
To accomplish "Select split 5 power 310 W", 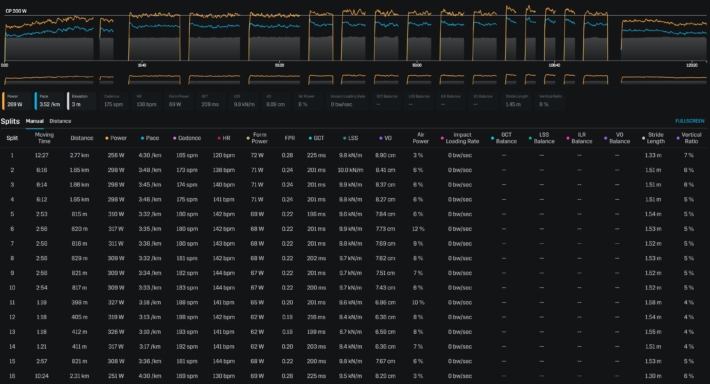I will 116,214.
